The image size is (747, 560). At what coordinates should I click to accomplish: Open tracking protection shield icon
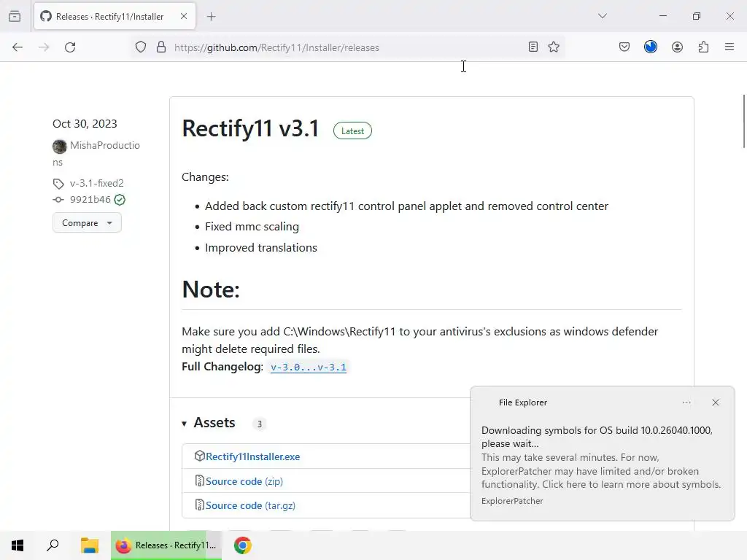141,47
